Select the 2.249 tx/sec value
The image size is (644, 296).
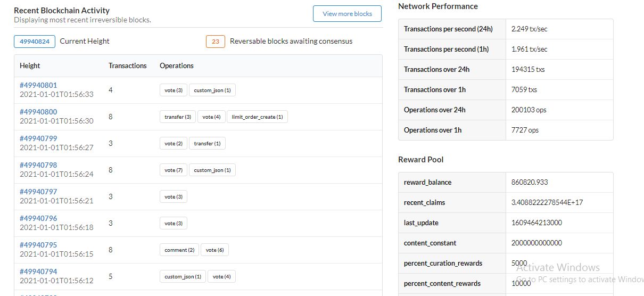(x=529, y=29)
